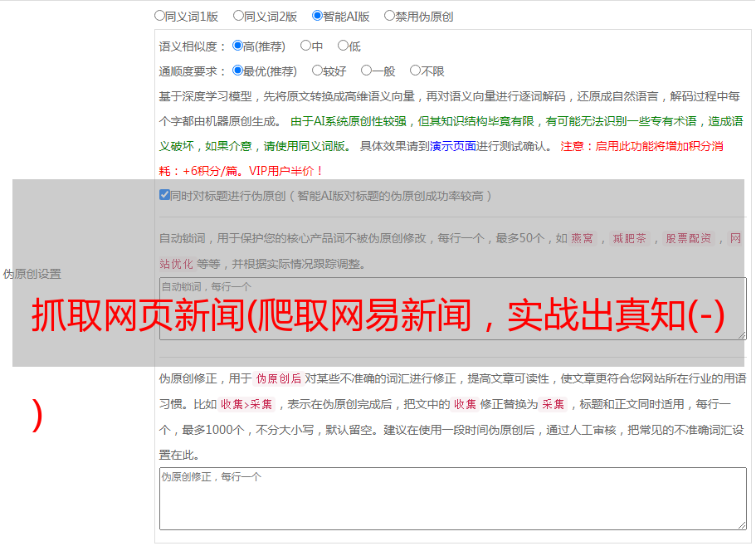Choose 不限 for 通顺度要求
The height and width of the screenshot is (546, 756).
[415, 71]
